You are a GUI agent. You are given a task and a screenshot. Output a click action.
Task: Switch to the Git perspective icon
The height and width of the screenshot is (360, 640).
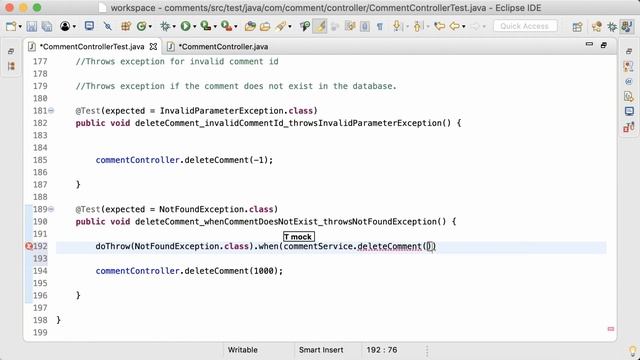[597, 27]
